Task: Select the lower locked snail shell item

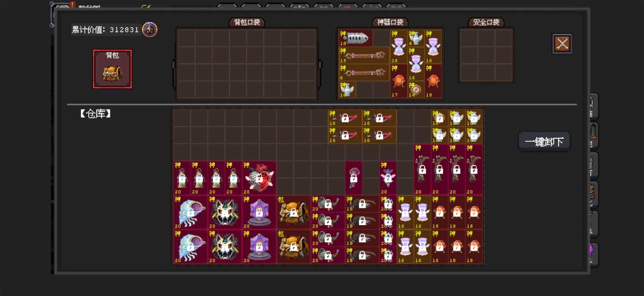Action: point(190,247)
